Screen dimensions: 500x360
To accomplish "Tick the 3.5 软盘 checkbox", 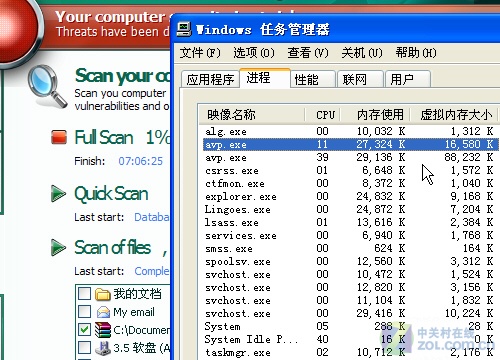I will pyautogui.click(x=84, y=348).
